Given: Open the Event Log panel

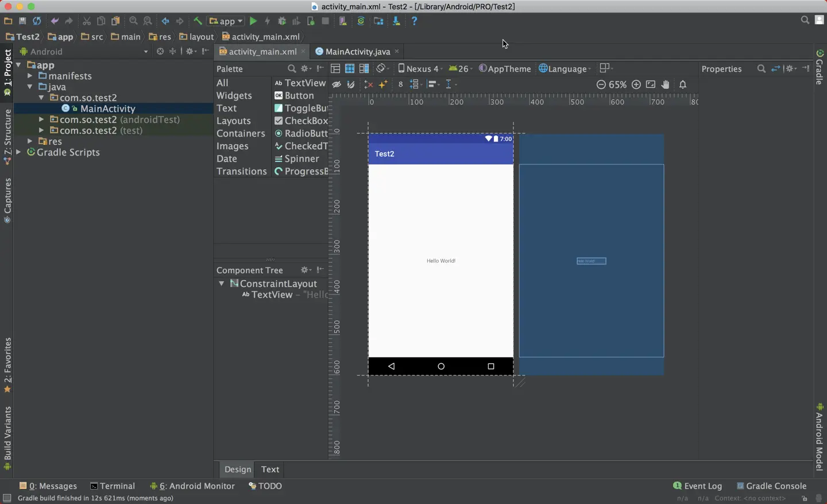Looking at the screenshot, I should (x=698, y=486).
